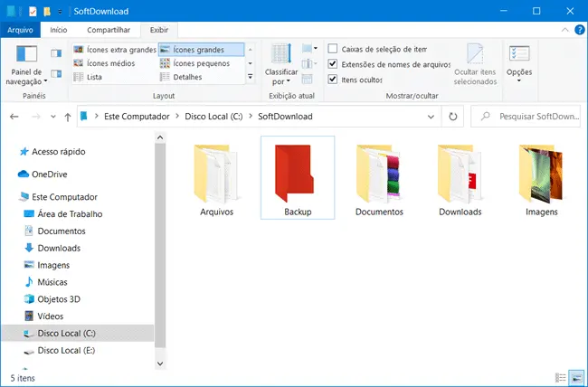Open the Arquivo menu tab

(19, 30)
